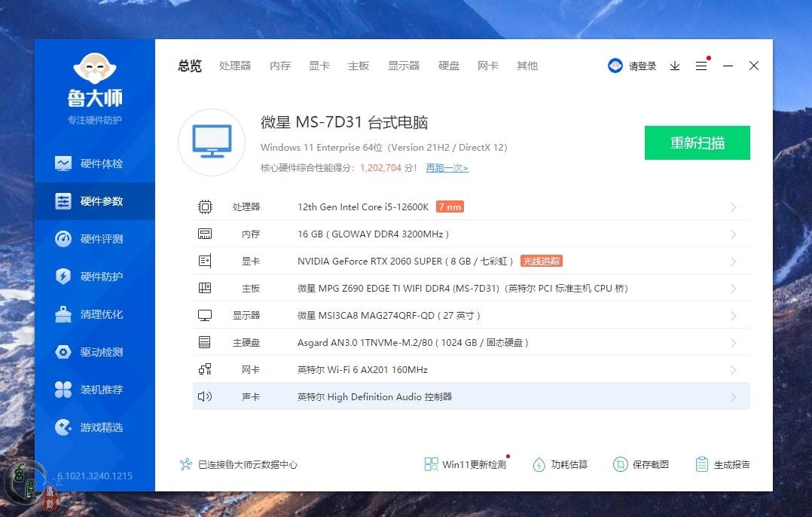The image size is (812, 517).
Task: Click the download arrow icon in title bar
Action: 675,66
